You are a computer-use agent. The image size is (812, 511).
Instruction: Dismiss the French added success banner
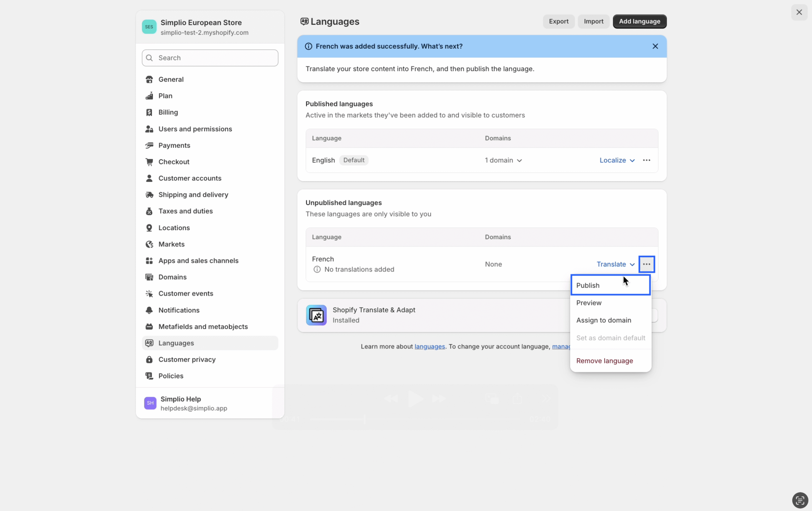pyautogui.click(x=655, y=46)
